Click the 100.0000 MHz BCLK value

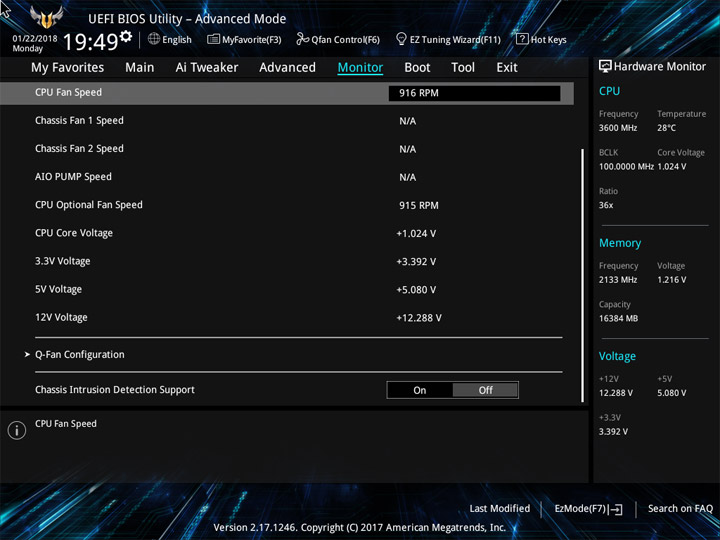tap(626, 167)
